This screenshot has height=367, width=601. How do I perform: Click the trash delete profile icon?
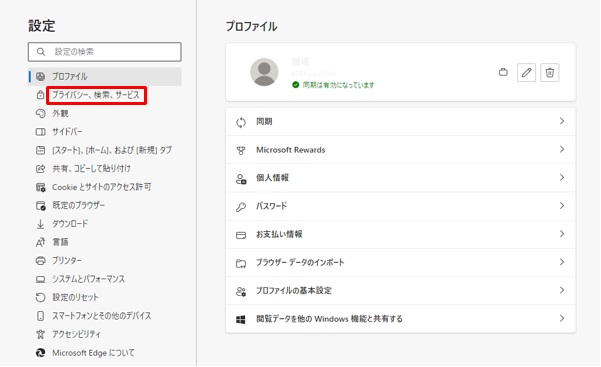550,72
